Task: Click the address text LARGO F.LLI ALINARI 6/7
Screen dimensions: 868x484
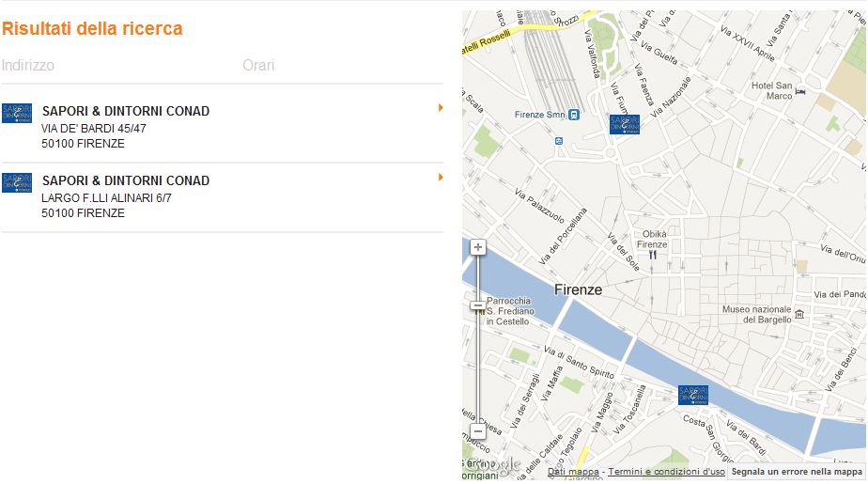Action: pos(106,197)
